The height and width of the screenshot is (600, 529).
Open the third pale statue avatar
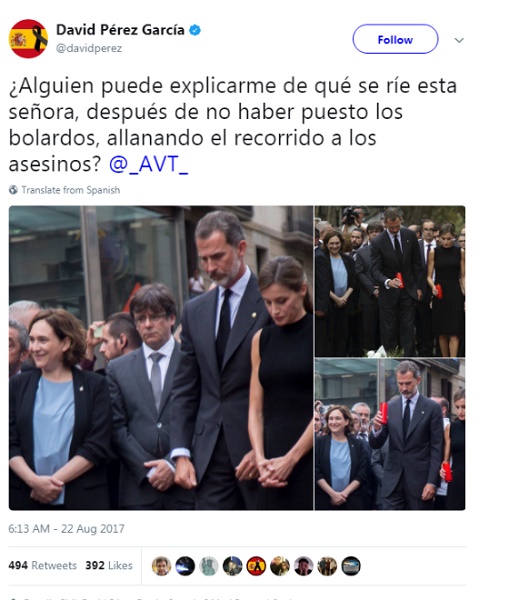coord(209,566)
